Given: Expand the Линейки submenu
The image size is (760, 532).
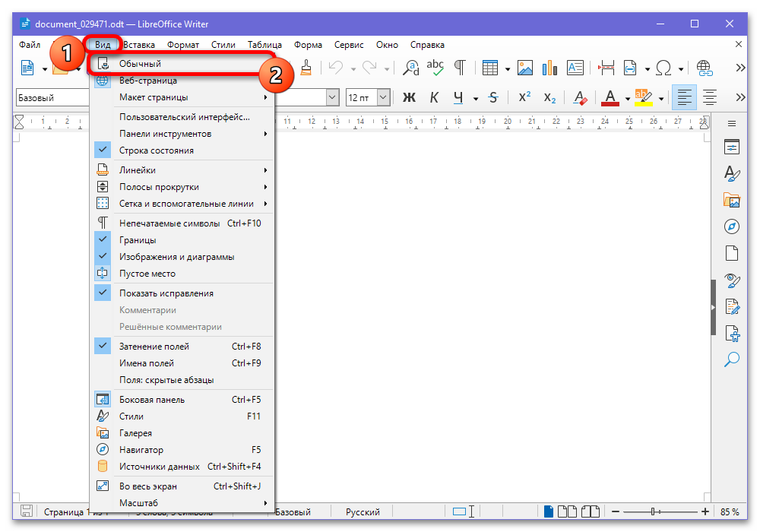Looking at the screenshot, I should coord(182,170).
